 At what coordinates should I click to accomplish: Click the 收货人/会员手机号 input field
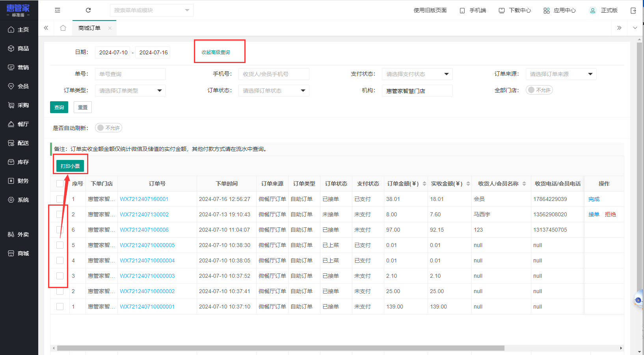click(274, 74)
